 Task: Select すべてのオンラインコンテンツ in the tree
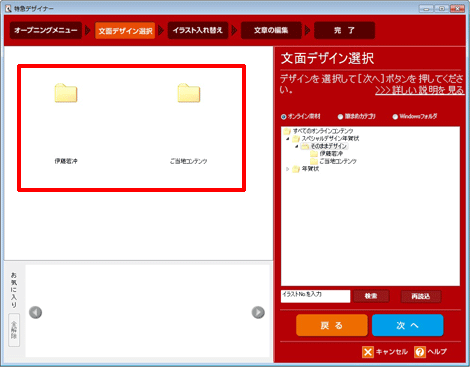point(323,131)
